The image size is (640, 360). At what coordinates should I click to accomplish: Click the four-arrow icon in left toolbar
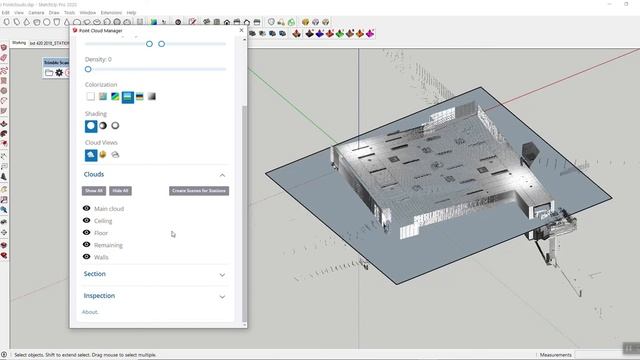click(4, 232)
